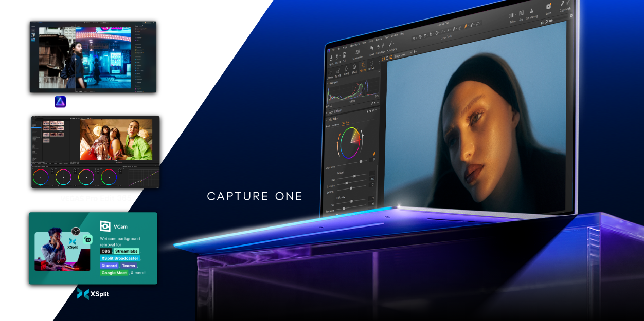
Task: Enable the Skin Tone eyedropper picker
Action: (x=374, y=153)
